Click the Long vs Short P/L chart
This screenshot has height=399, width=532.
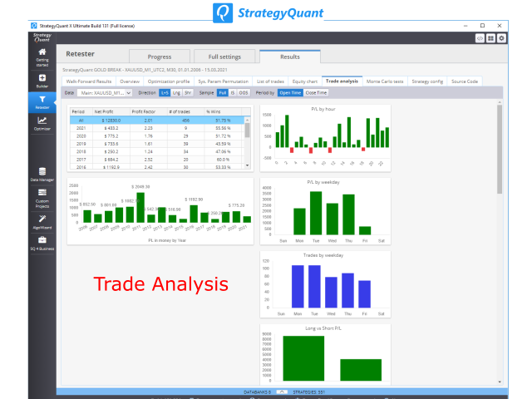(x=325, y=355)
